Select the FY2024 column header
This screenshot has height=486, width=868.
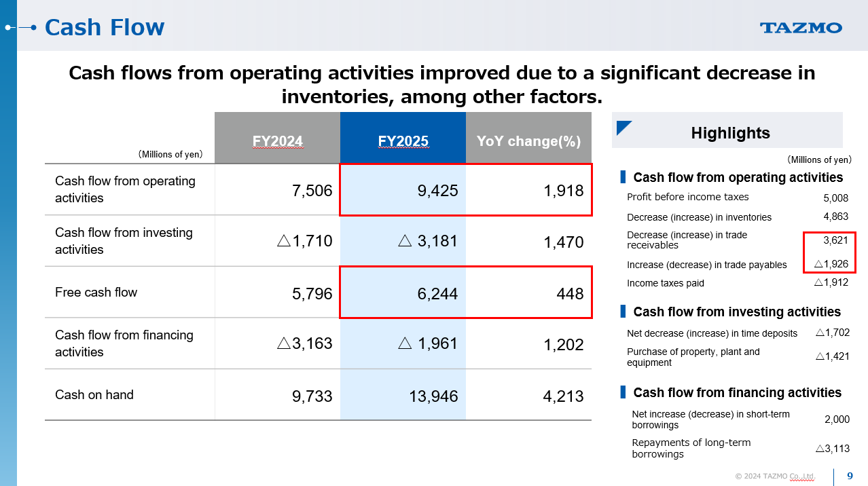(277, 141)
